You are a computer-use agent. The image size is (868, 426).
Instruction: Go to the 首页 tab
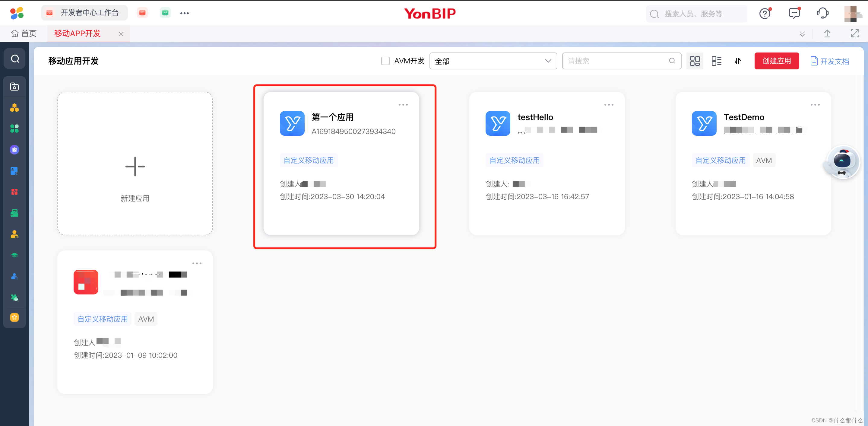24,33
